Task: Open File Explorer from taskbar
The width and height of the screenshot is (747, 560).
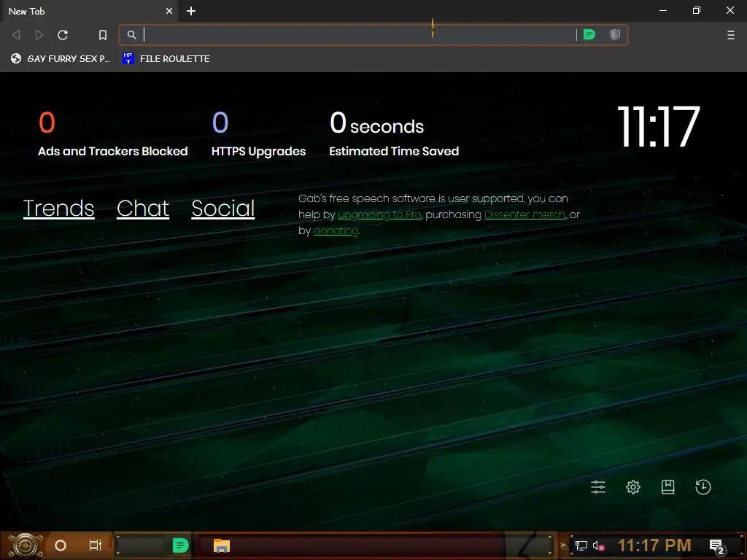Action: click(222, 545)
